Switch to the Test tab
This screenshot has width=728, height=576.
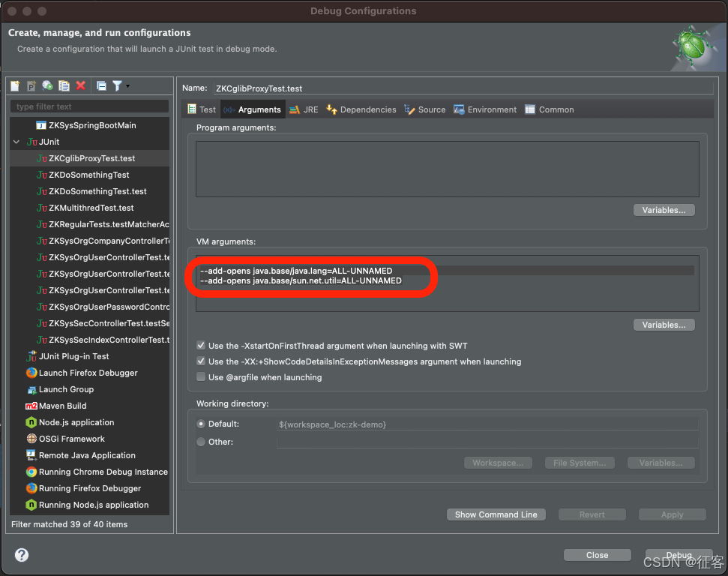point(202,109)
